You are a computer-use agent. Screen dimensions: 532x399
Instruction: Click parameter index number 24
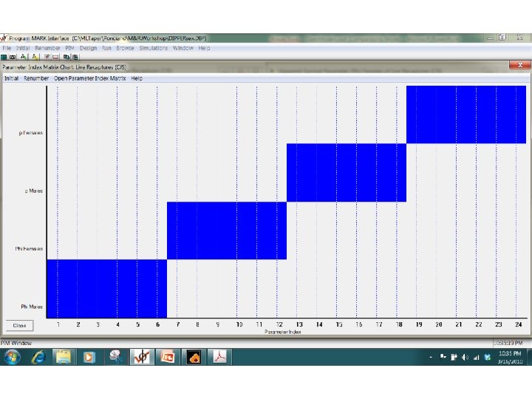[519, 324]
